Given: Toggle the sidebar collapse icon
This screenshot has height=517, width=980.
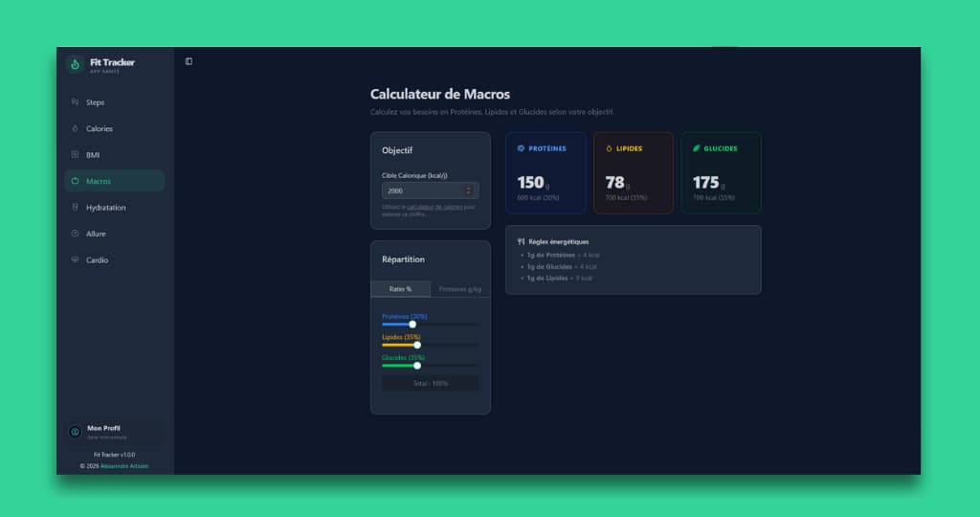Looking at the screenshot, I should click(189, 61).
